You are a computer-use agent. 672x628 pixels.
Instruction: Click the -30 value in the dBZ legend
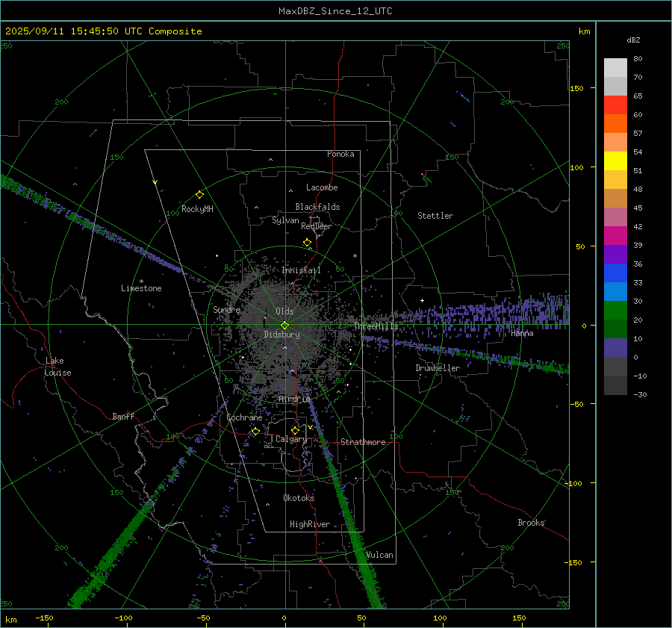click(x=640, y=394)
